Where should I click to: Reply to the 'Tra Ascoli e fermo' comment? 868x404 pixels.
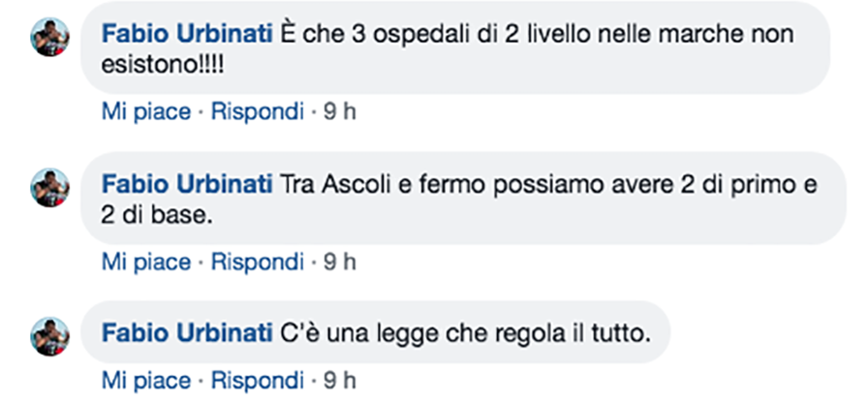tap(258, 262)
